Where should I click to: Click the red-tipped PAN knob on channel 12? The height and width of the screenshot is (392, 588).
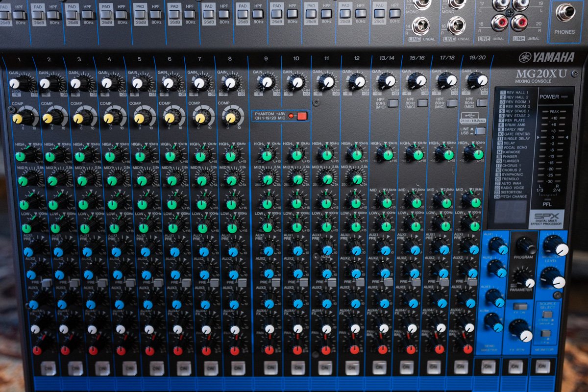(355, 349)
